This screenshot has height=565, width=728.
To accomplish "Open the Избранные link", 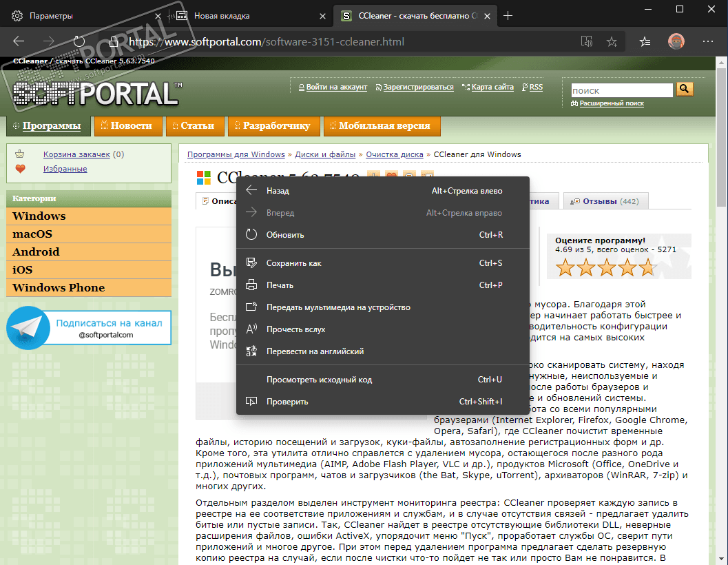I will click(x=65, y=169).
